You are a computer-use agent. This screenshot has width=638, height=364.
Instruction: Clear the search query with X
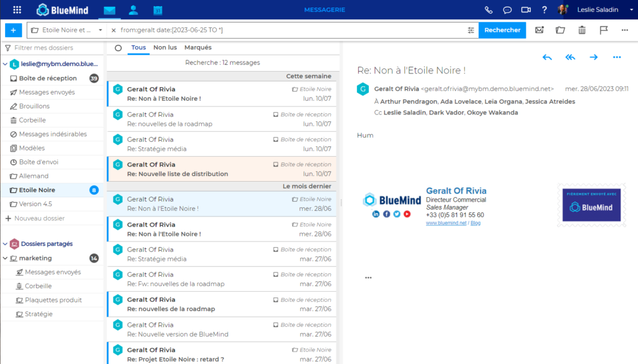pos(113,30)
